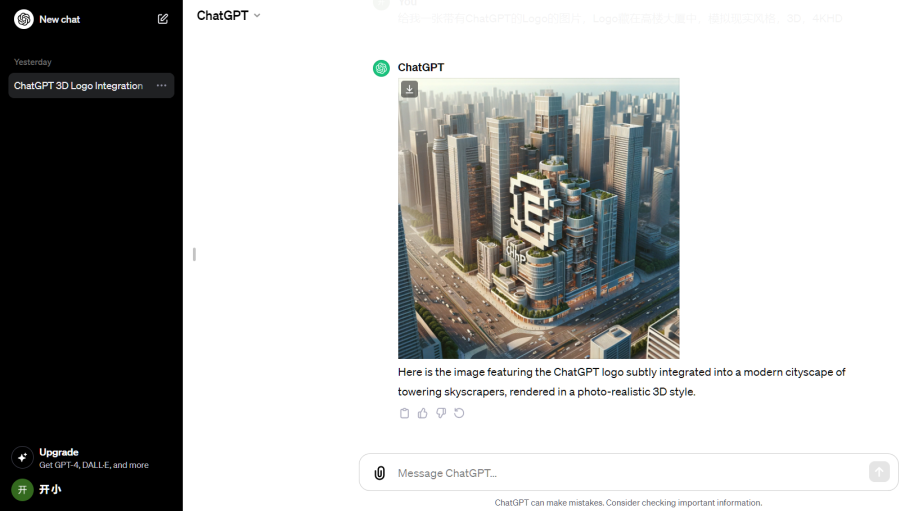Attach a file with paperclip icon
This screenshot has height=511, width=915.
pyautogui.click(x=380, y=472)
